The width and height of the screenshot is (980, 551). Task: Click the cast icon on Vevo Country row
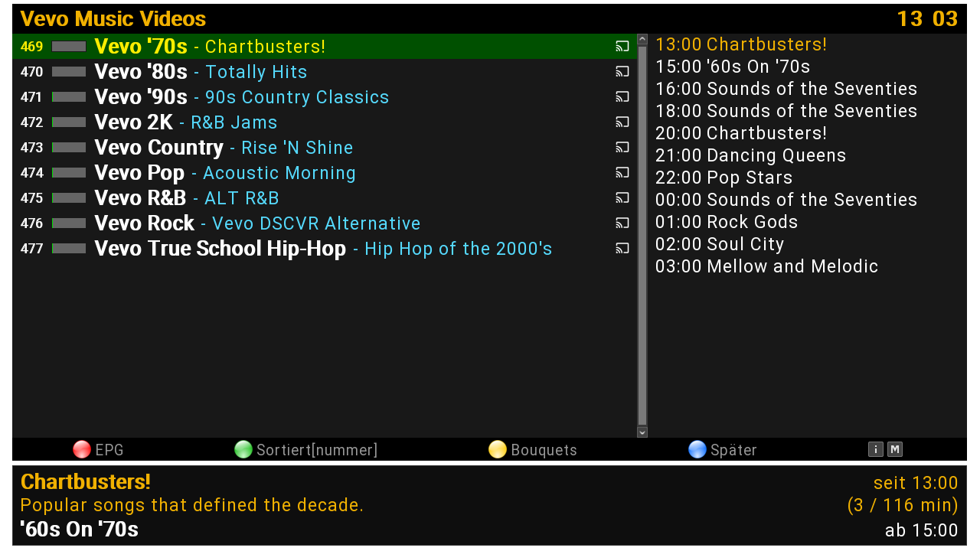tap(622, 148)
